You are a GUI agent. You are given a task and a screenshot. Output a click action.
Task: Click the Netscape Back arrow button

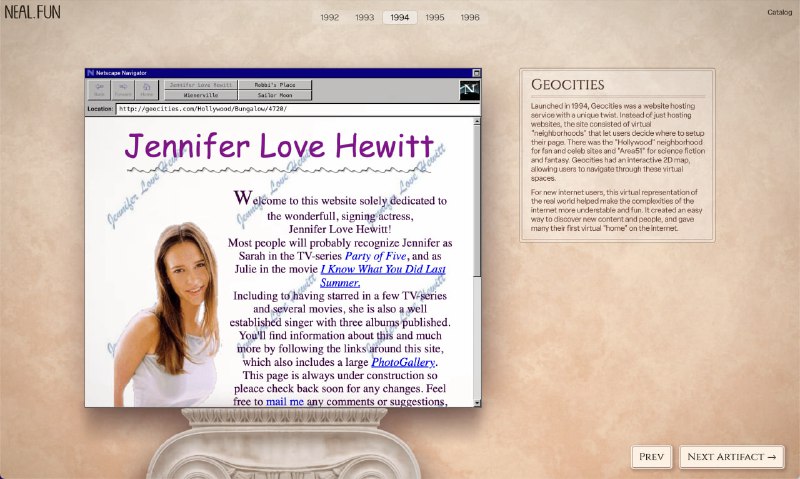pyautogui.click(x=99, y=90)
